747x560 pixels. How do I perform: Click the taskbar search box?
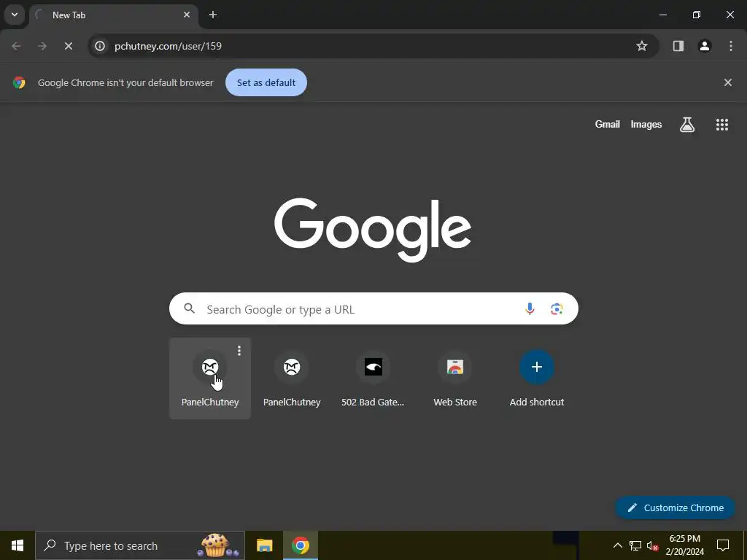click(140, 545)
